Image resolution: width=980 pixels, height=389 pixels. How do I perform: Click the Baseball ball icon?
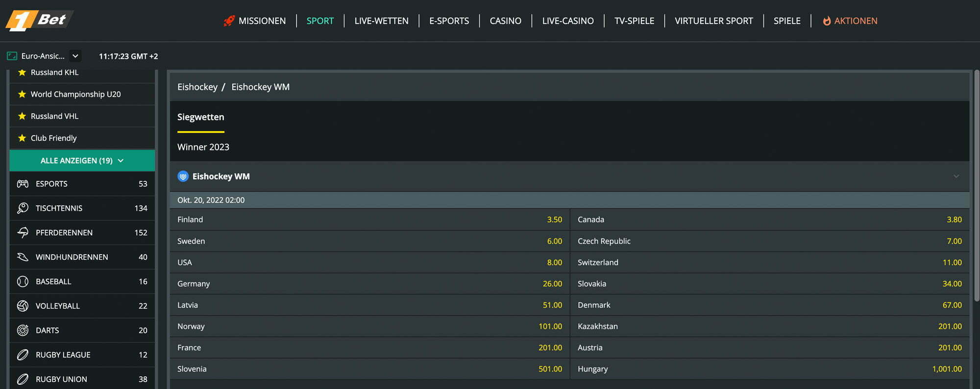[23, 282]
